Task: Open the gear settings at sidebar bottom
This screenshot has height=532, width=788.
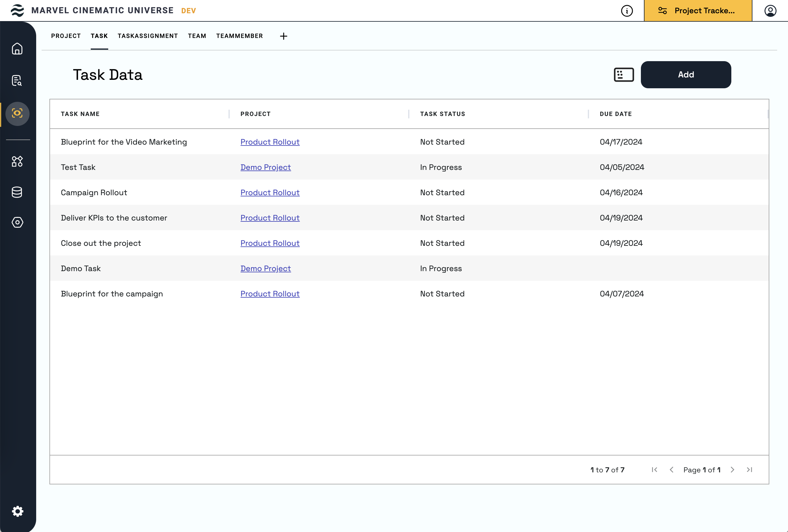Action: [17, 511]
